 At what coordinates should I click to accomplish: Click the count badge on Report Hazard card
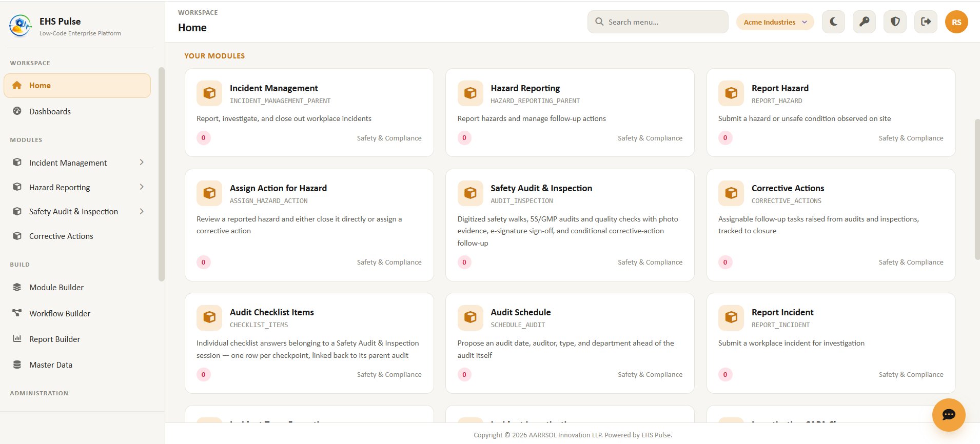pos(725,138)
